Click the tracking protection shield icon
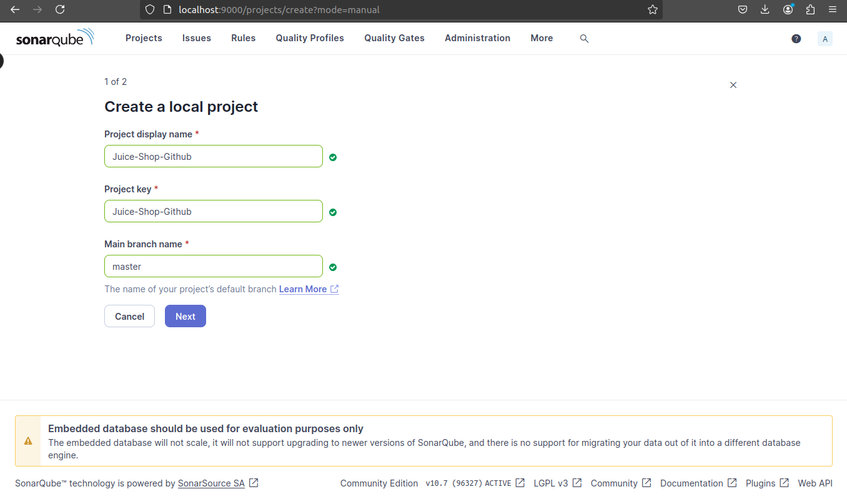The image size is (847, 504). (149, 9)
